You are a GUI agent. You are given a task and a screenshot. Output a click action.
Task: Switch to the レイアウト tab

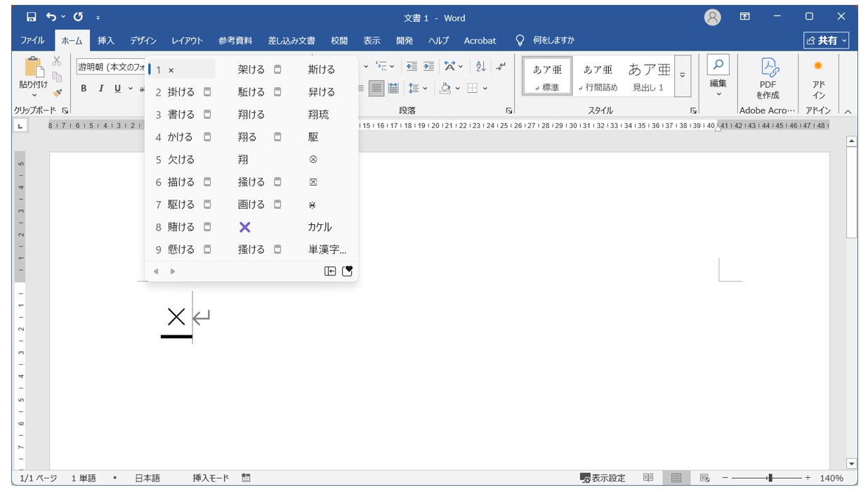coord(187,41)
